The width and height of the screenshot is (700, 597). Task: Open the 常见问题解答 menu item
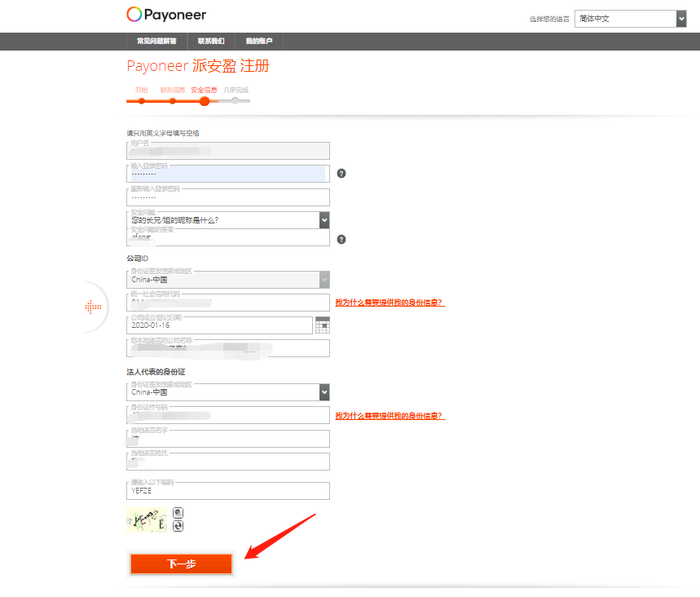(x=156, y=41)
